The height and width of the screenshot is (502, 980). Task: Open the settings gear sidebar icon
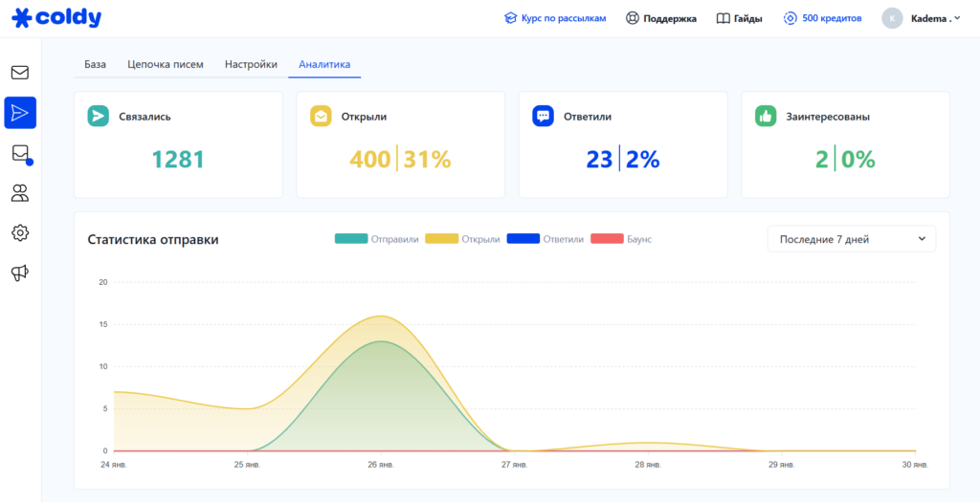coord(19,232)
